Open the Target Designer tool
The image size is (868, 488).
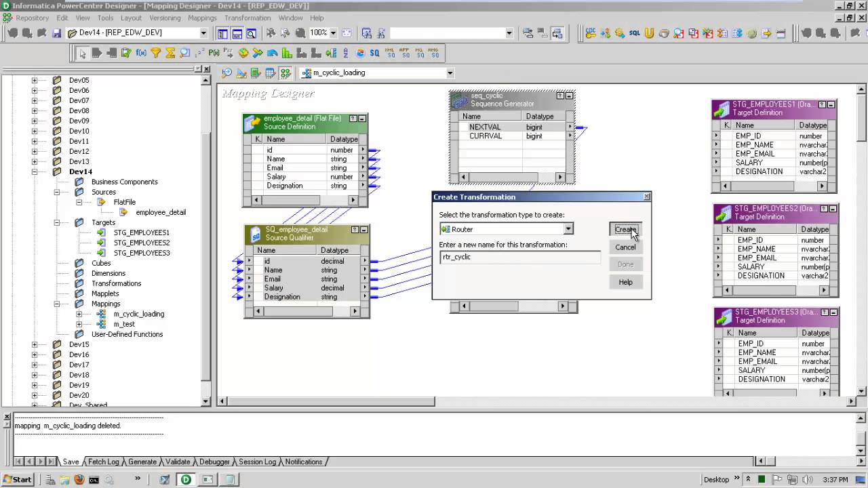click(x=241, y=73)
